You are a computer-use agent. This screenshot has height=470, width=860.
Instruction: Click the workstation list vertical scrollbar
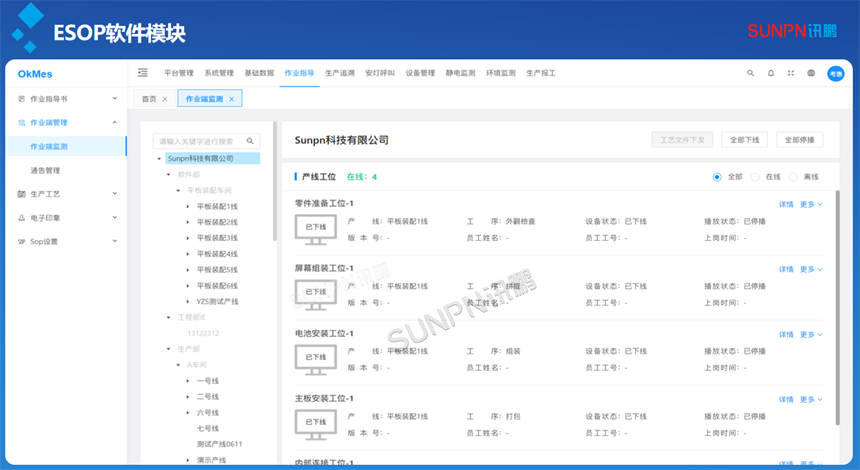point(837,307)
